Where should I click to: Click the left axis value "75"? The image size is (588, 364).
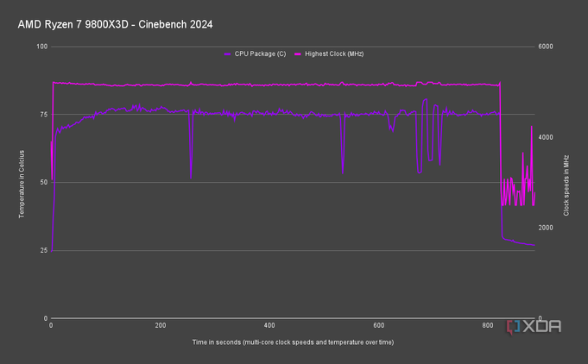point(44,115)
